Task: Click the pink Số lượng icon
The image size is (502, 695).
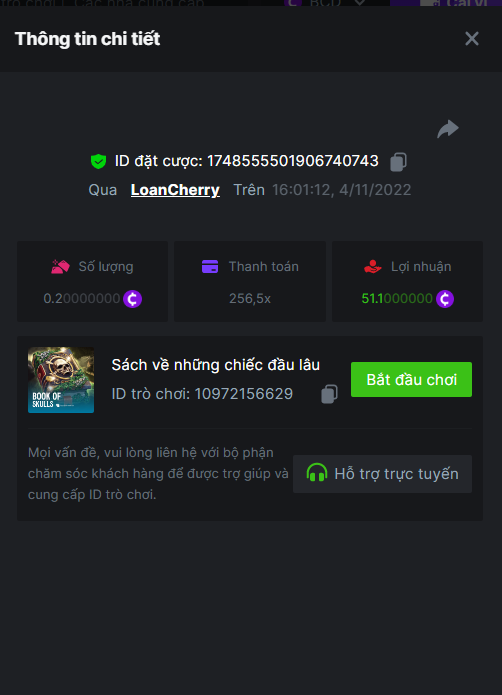Action: point(60,267)
